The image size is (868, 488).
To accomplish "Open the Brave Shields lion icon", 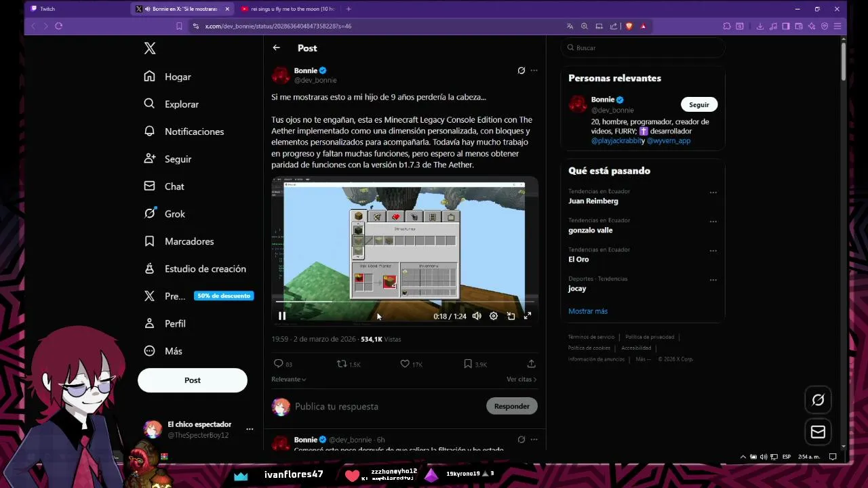I will pos(629,26).
